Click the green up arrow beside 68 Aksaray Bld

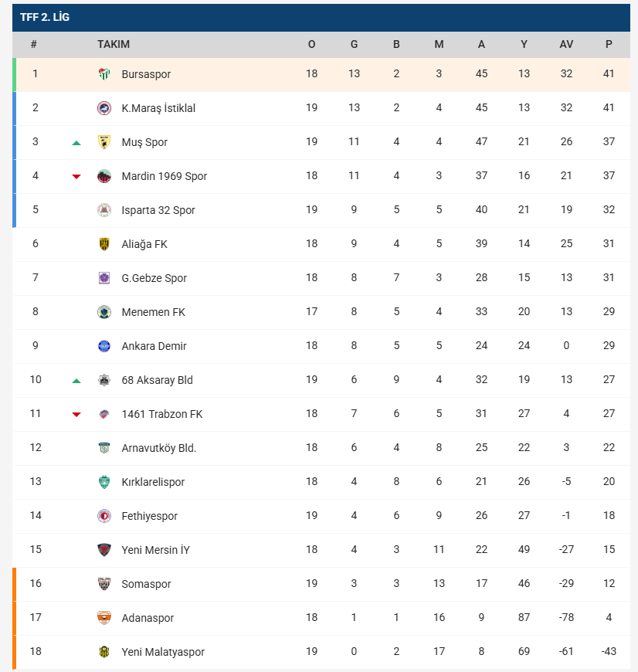pos(76,381)
